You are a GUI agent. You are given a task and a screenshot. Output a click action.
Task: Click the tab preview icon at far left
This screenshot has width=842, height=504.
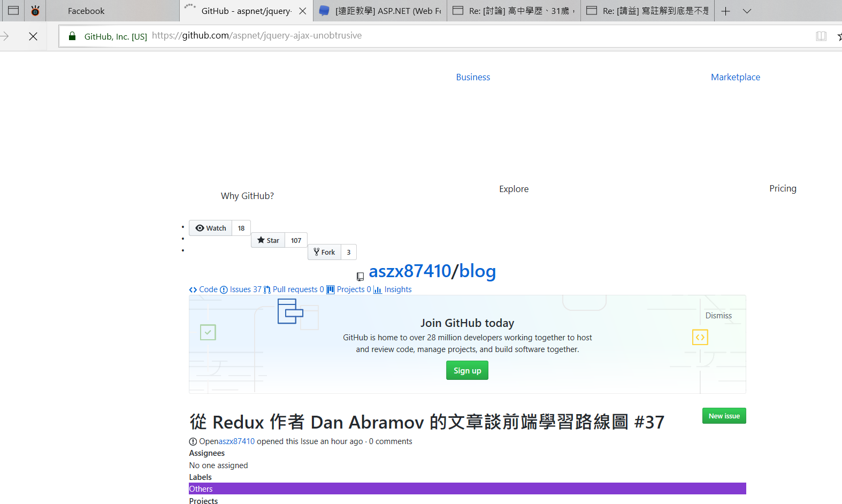(13, 10)
